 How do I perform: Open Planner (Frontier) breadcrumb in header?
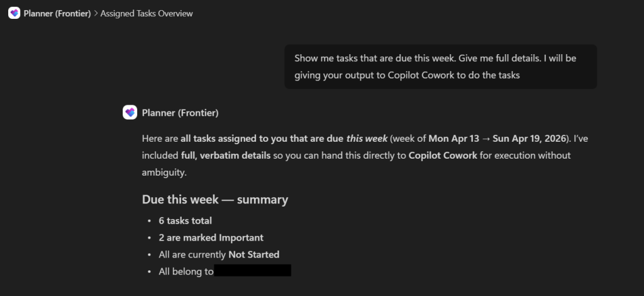[57, 13]
